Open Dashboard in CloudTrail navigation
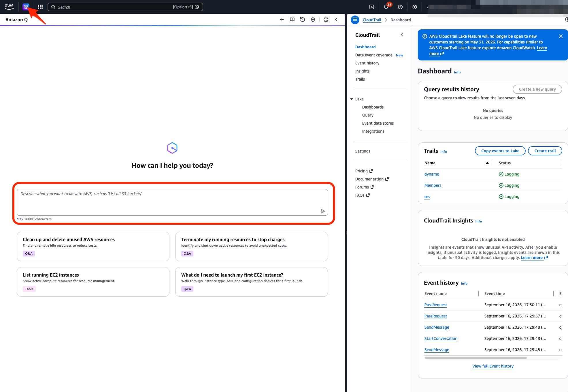The width and height of the screenshot is (568, 392). (x=365, y=47)
